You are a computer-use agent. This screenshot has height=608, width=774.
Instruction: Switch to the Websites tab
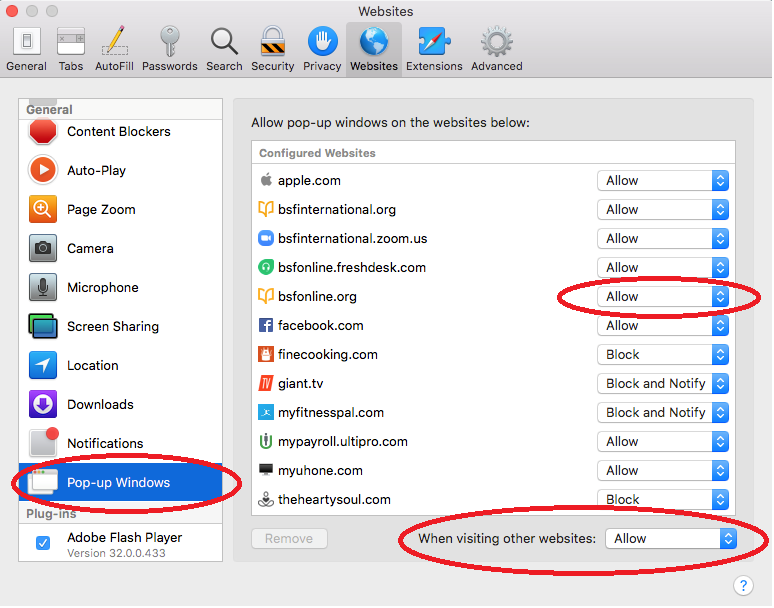pyautogui.click(x=374, y=48)
